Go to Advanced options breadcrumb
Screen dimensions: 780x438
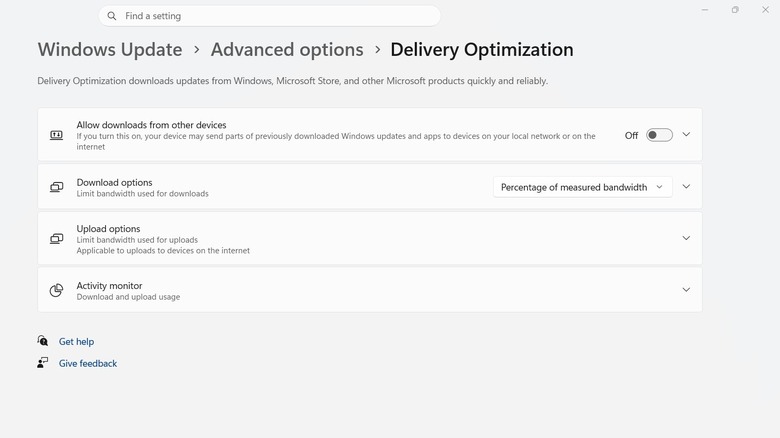coord(287,50)
